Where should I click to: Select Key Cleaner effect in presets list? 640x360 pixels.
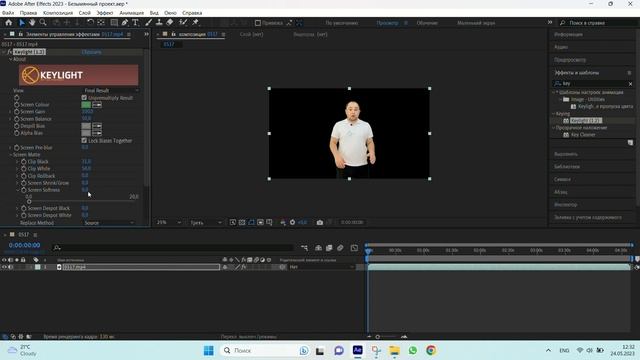click(583, 135)
